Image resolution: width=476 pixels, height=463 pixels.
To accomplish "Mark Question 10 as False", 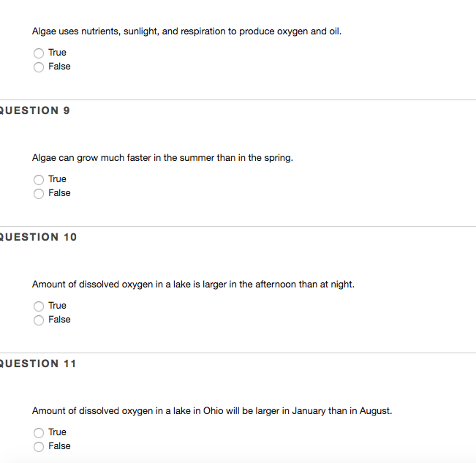I will point(39,320).
